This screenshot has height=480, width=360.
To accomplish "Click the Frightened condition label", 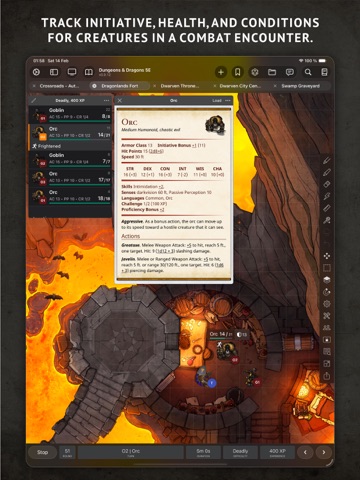I will tap(49, 146).
